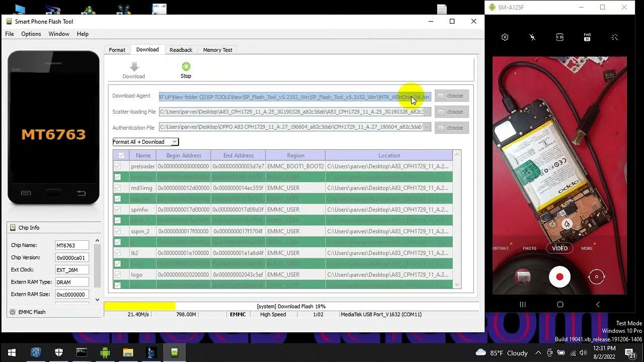Open the Help menu
Screen dimensions: 644x362
(83, 34)
